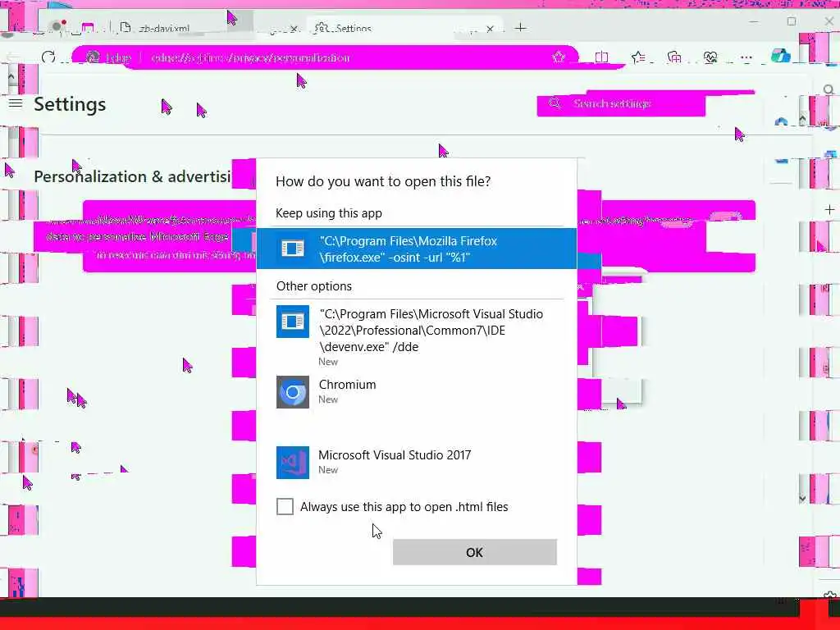Click the Chromium app icon

click(293, 391)
